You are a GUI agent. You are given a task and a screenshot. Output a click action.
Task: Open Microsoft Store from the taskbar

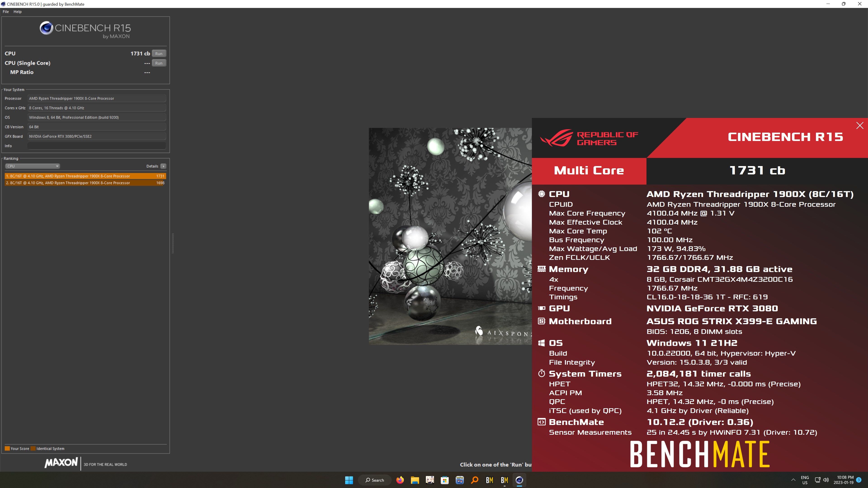click(x=445, y=480)
